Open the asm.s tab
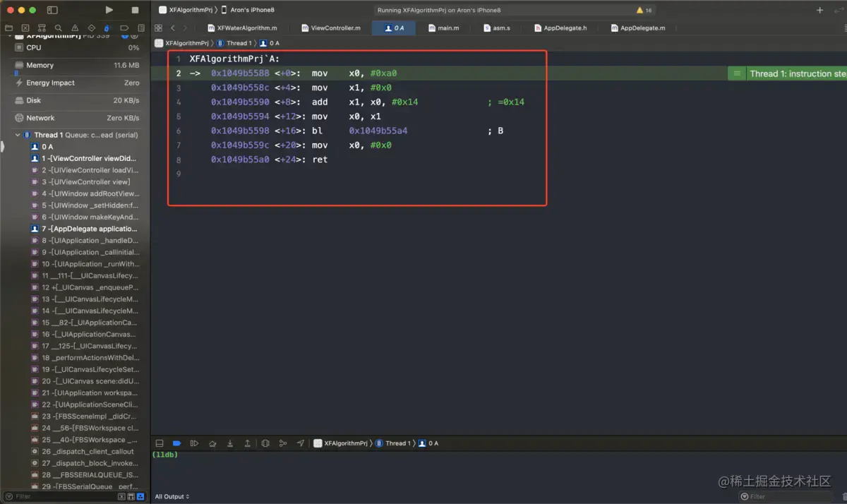This screenshot has width=847, height=504. coord(497,28)
